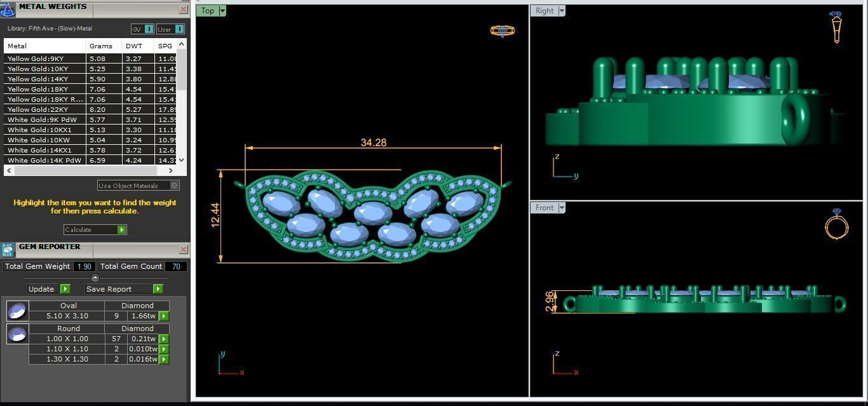Click the Top viewport label
The height and width of the screenshot is (406, 868).
[208, 11]
